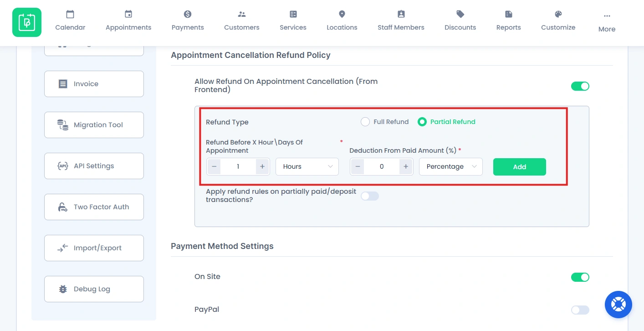Click the API Settings braces icon

tap(63, 166)
